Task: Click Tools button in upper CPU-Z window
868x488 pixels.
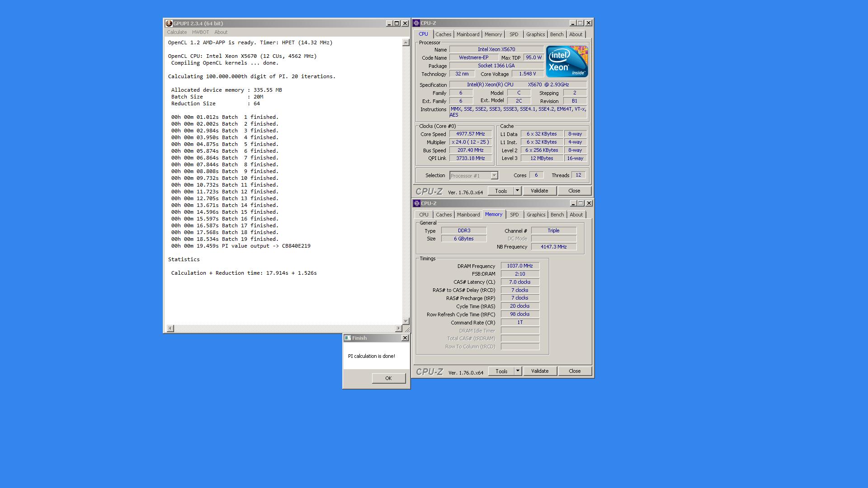Action: [501, 191]
